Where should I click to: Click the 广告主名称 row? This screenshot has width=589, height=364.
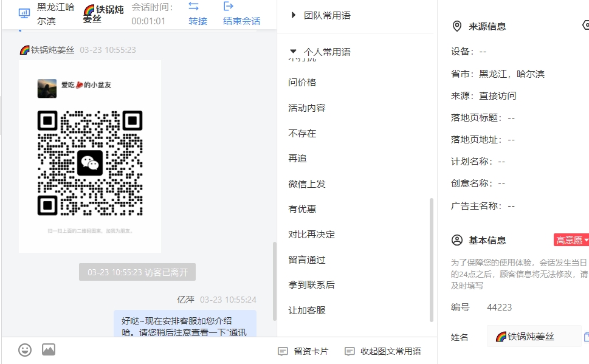pos(483,206)
